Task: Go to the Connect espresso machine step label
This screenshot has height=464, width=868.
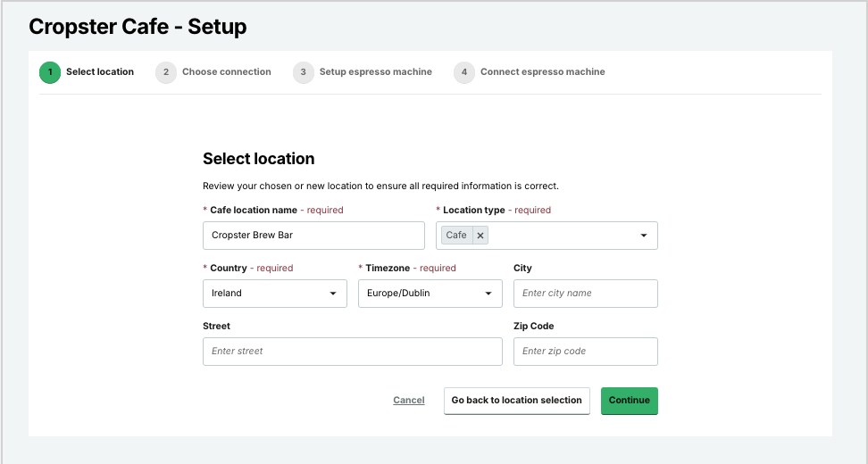Action: point(543,72)
